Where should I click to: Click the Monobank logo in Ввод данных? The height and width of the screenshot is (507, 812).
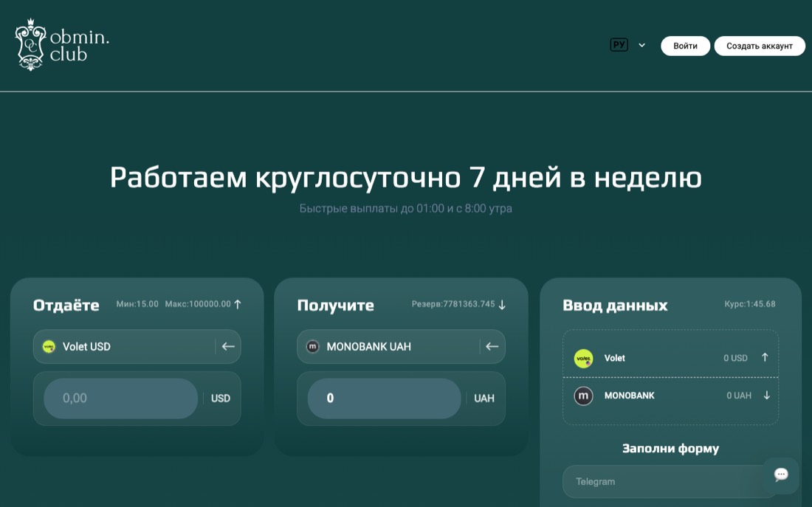[x=584, y=396]
